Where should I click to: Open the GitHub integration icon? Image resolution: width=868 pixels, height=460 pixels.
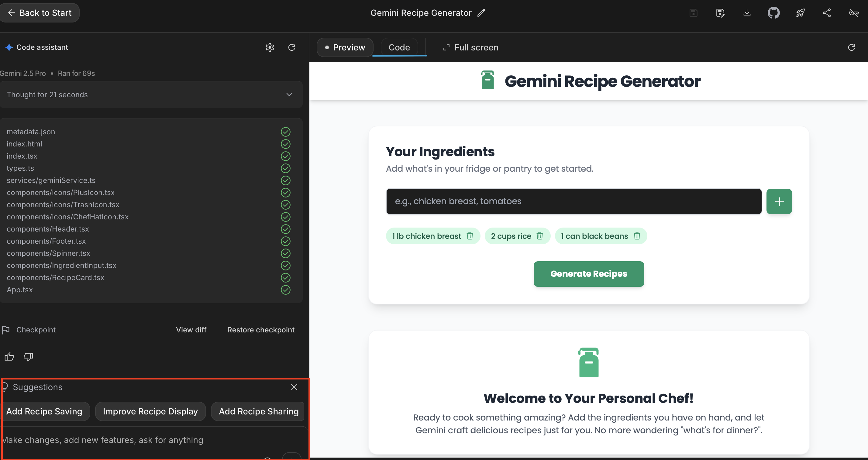(774, 13)
